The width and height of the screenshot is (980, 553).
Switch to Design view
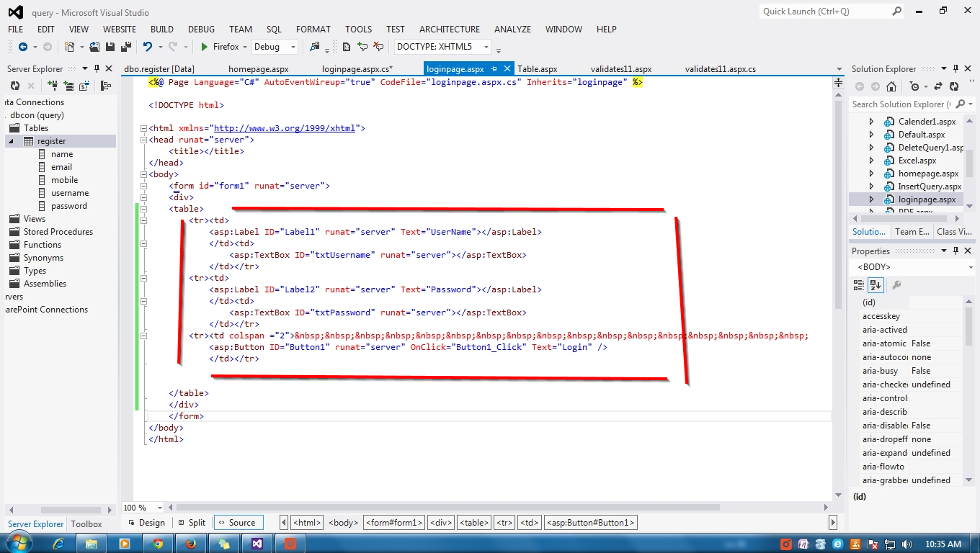pyautogui.click(x=151, y=522)
